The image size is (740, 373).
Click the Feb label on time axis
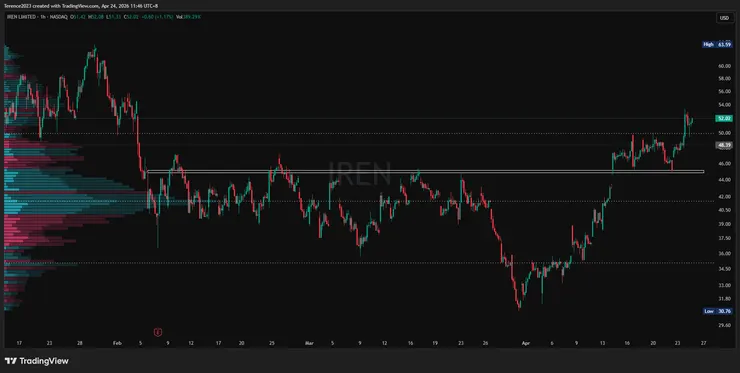tap(118, 343)
